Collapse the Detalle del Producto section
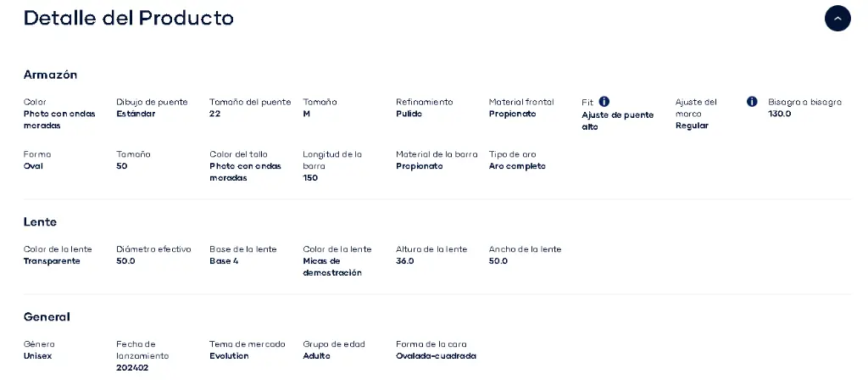 click(x=837, y=19)
